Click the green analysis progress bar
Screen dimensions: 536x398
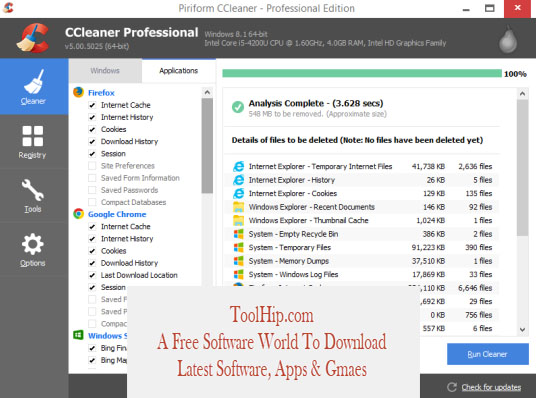tap(362, 74)
